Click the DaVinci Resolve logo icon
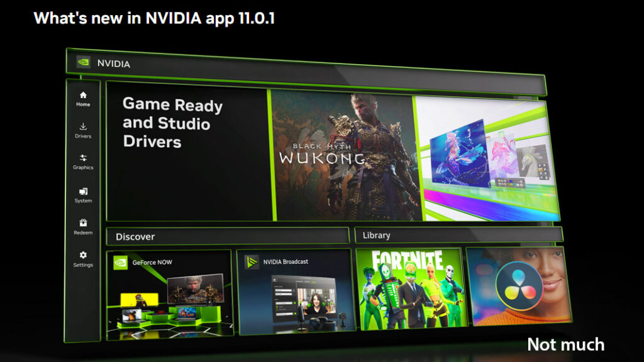The width and height of the screenshot is (644, 362). point(519,286)
